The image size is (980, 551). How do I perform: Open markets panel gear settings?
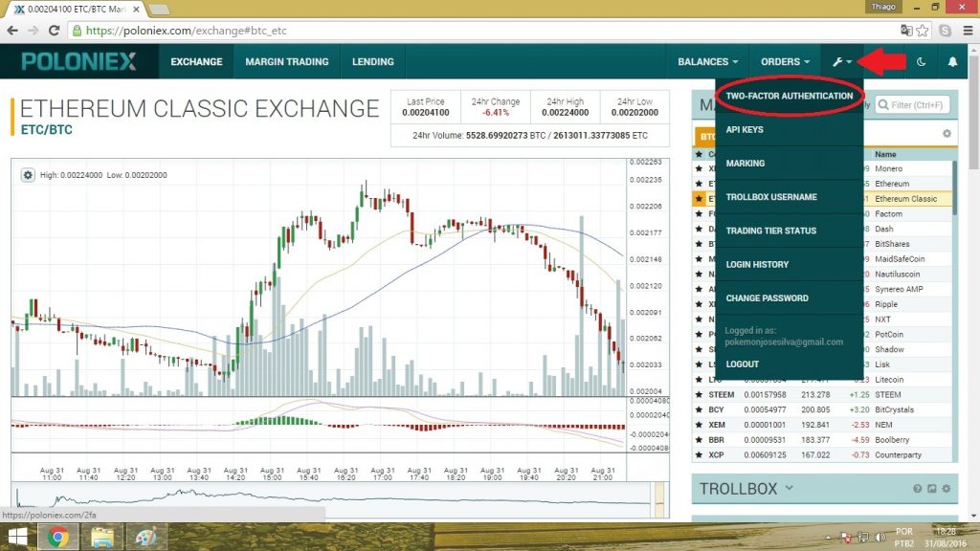click(947, 134)
